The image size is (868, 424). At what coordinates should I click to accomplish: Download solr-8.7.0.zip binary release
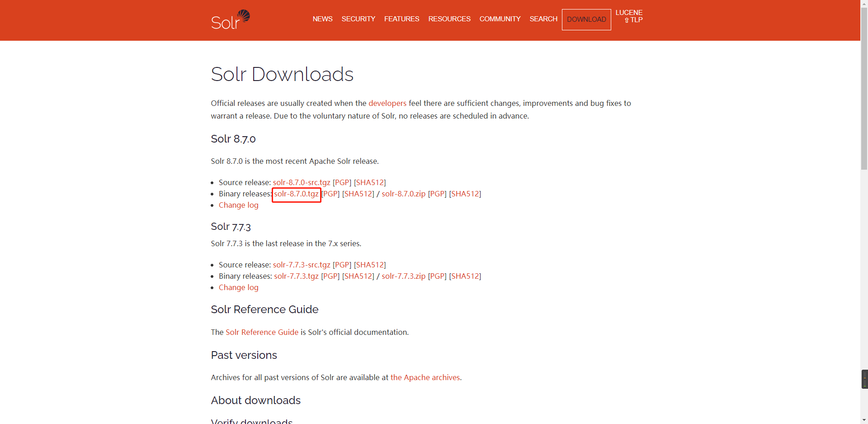(x=403, y=194)
